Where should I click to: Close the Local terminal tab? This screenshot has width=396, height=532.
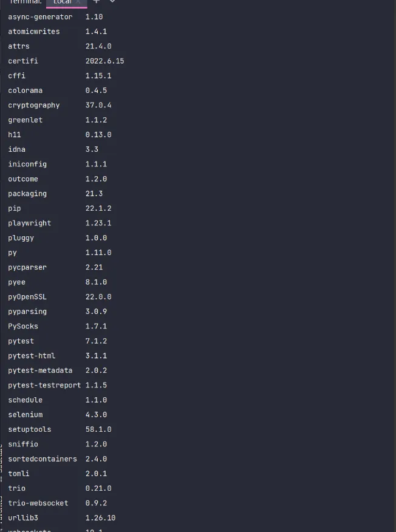79,2
